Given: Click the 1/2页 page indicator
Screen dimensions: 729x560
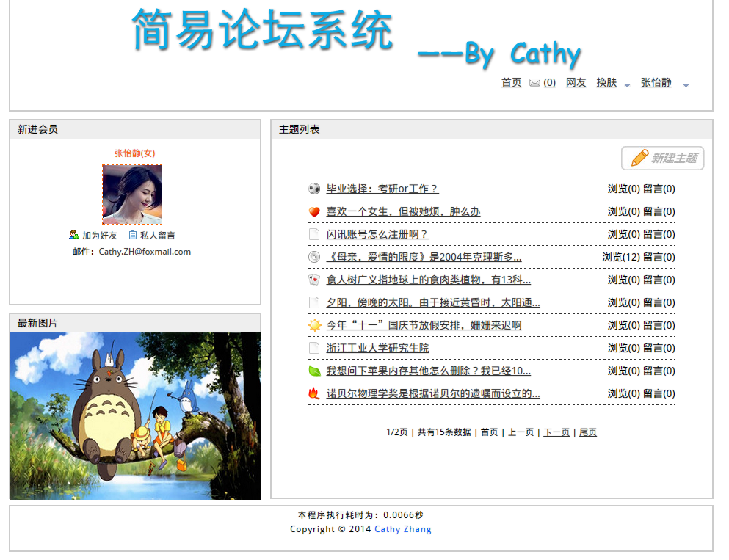Looking at the screenshot, I should [396, 432].
